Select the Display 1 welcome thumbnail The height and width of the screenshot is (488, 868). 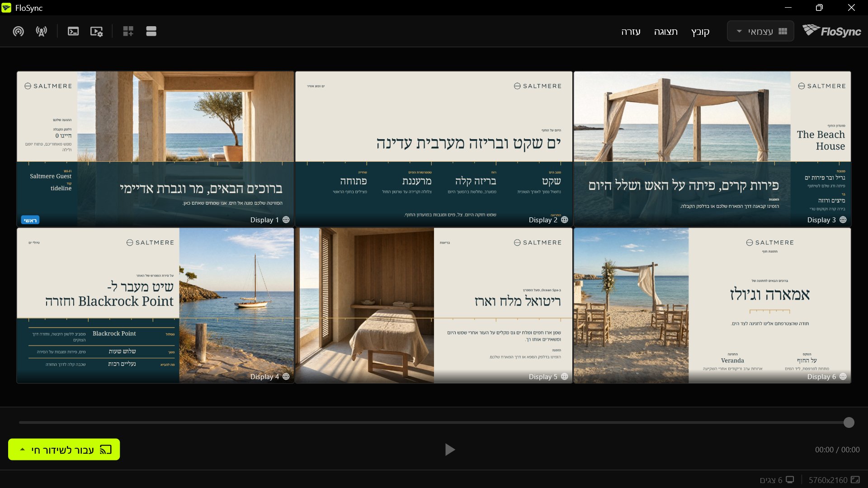pyautogui.click(x=156, y=149)
